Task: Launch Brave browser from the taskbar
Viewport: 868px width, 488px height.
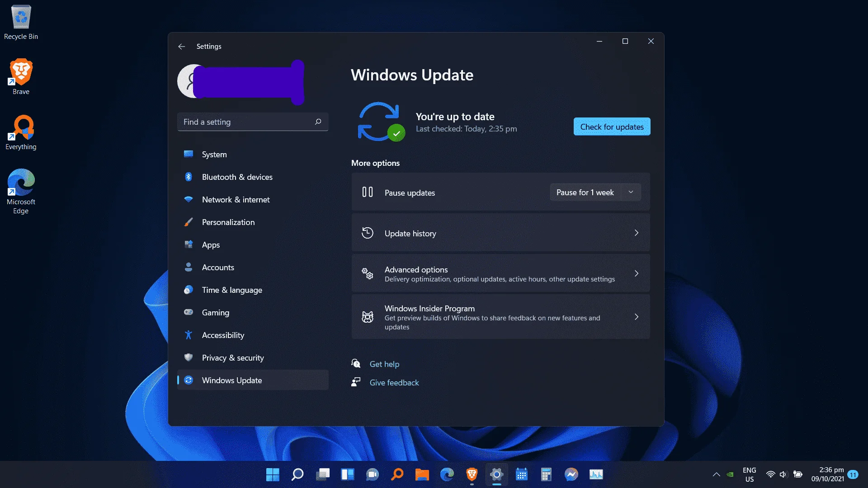Action: pyautogui.click(x=472, y=474)
